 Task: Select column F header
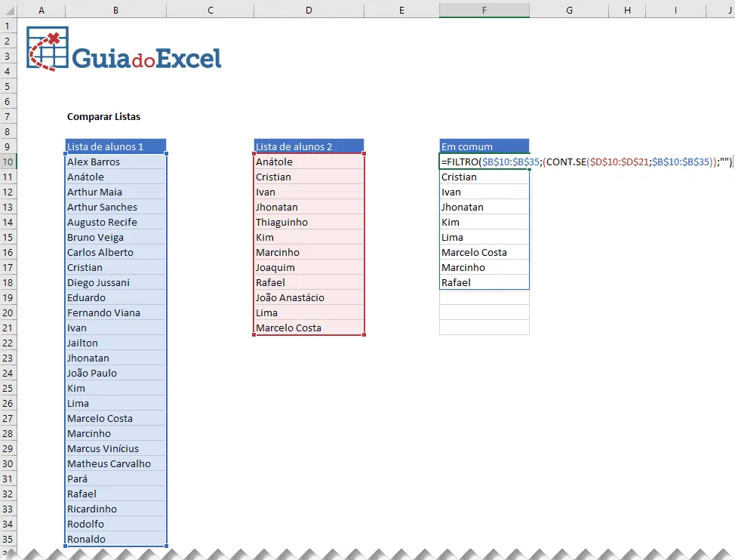(484, 11)
